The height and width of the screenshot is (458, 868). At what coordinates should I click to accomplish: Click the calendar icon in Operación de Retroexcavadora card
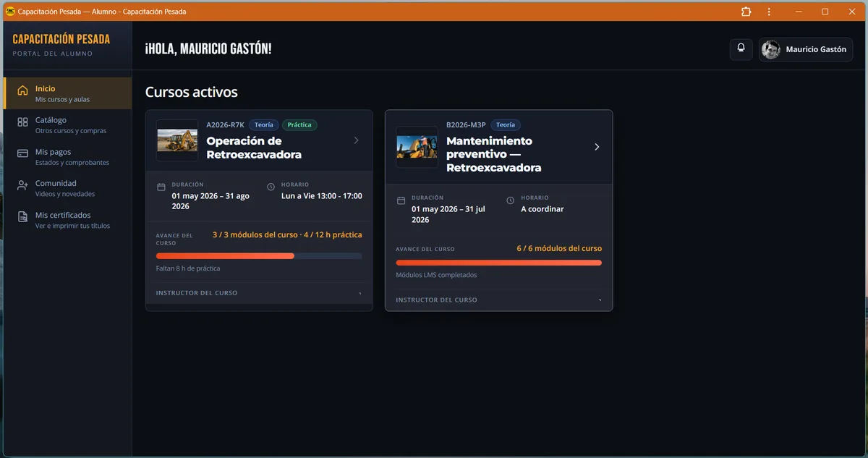(161, 187)
